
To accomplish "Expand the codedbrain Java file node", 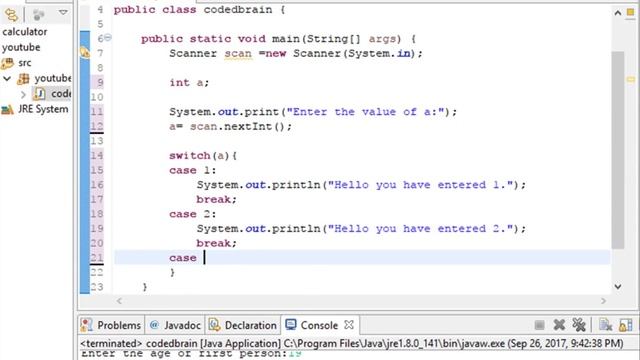I will (23, 94).
